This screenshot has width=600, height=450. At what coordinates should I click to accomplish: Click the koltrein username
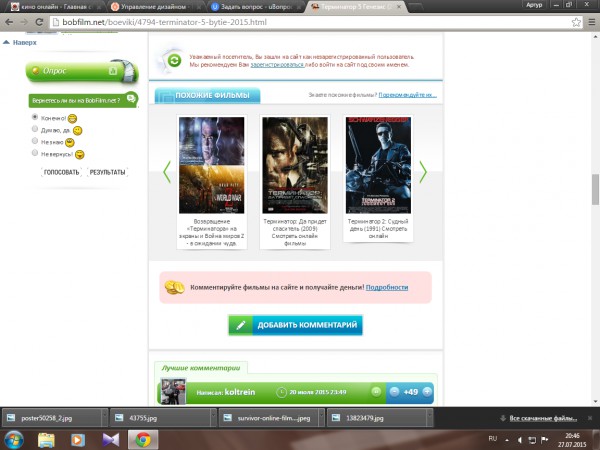pyautogui.click(x=240, y=392)
